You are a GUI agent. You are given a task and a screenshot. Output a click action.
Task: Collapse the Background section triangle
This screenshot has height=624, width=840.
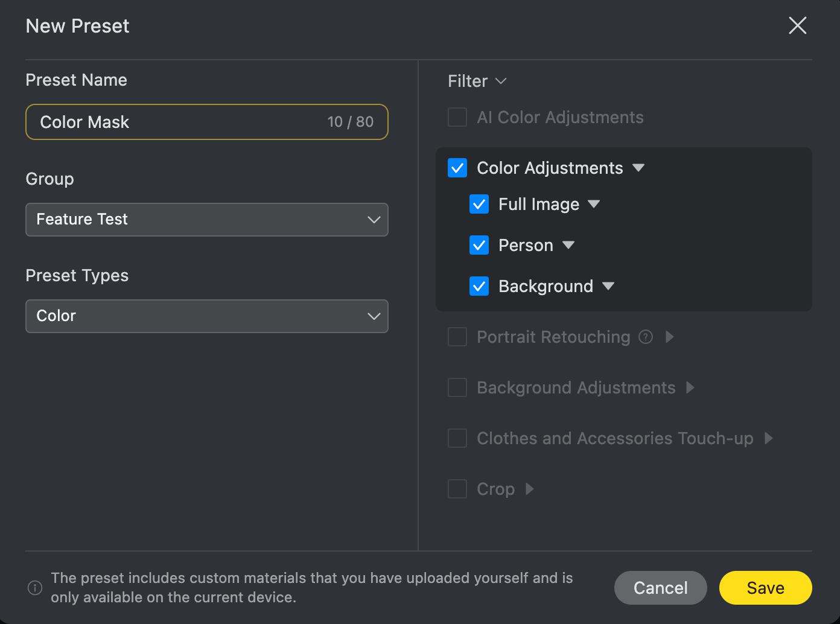(x=608, y=286)
